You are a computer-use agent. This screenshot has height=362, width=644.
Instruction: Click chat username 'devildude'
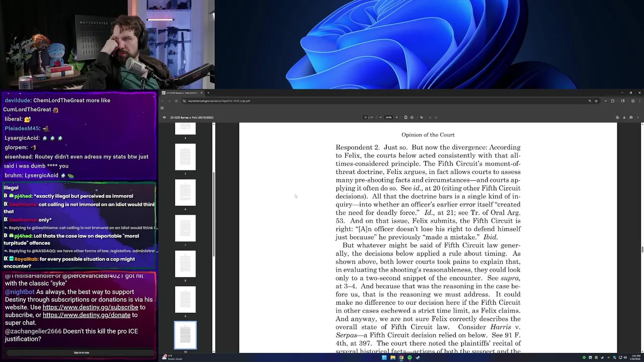pos(17,100)
